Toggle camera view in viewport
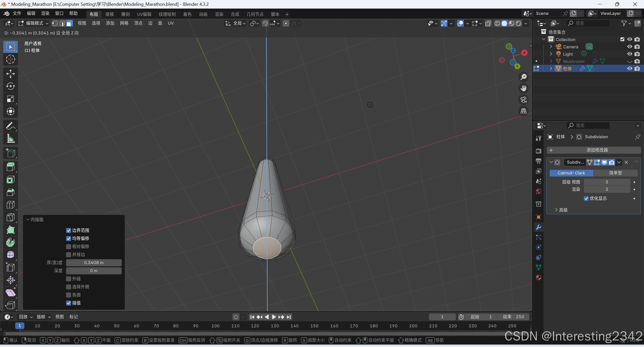 pyautogui.click(x=523, y=100)
